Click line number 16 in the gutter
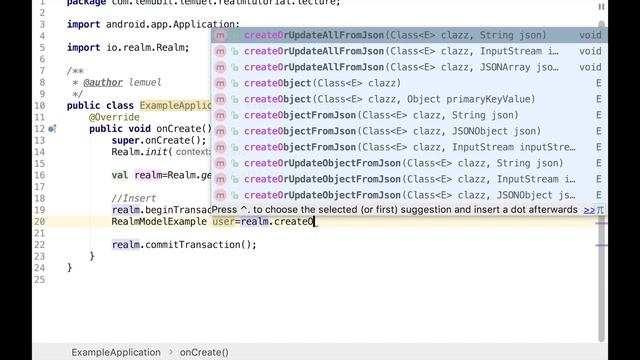The width and height of the screenshot is (640, 360). (40, 175)
